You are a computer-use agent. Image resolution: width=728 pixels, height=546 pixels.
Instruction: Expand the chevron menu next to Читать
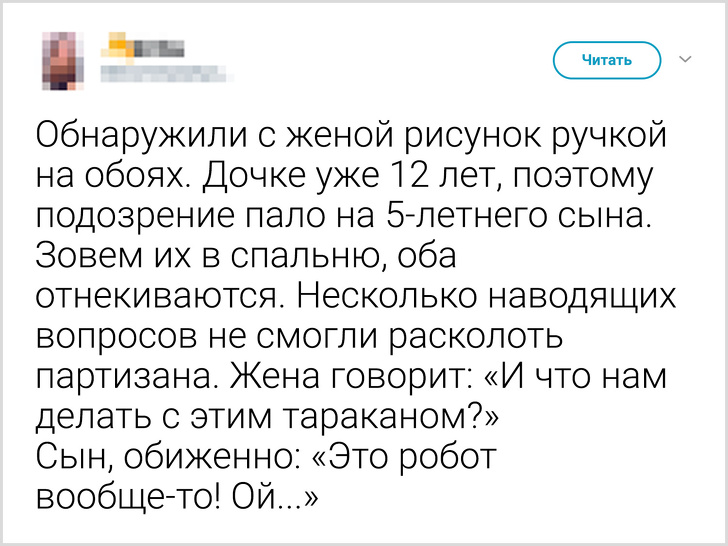coord(686,60)
